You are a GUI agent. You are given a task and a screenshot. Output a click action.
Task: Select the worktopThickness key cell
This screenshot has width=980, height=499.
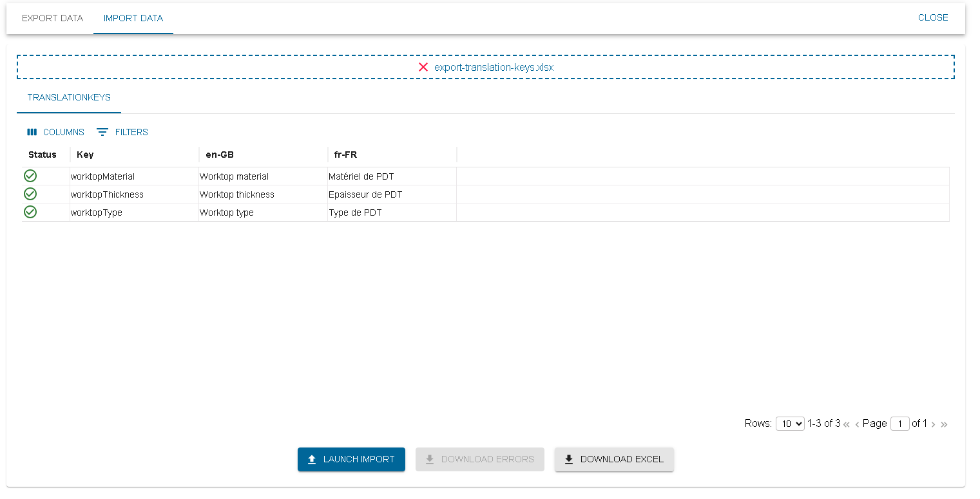[134, 194]
